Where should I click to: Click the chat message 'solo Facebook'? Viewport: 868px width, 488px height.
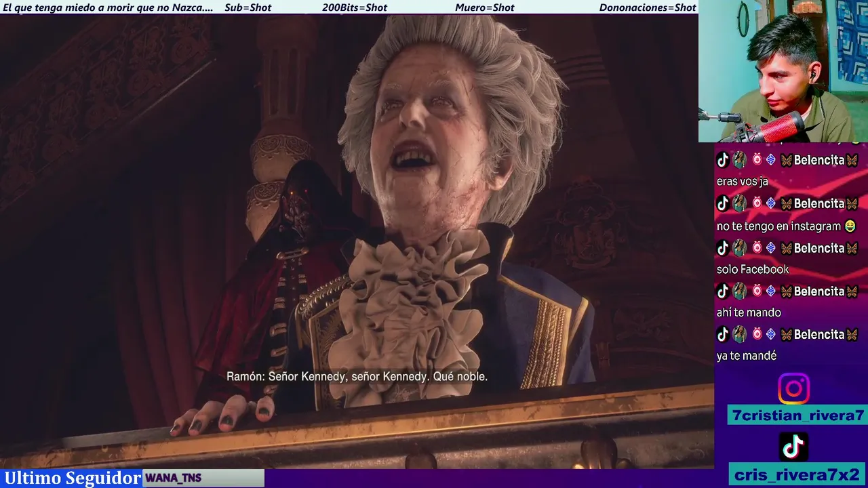tap(753, 269)
